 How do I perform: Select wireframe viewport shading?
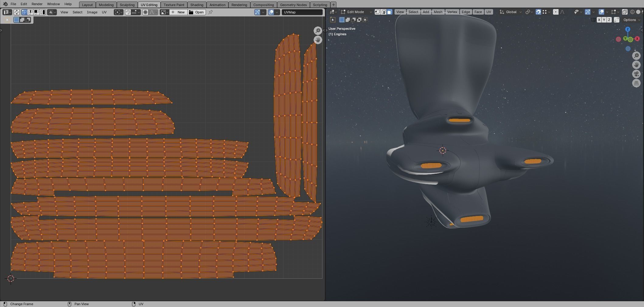point(632,12)
